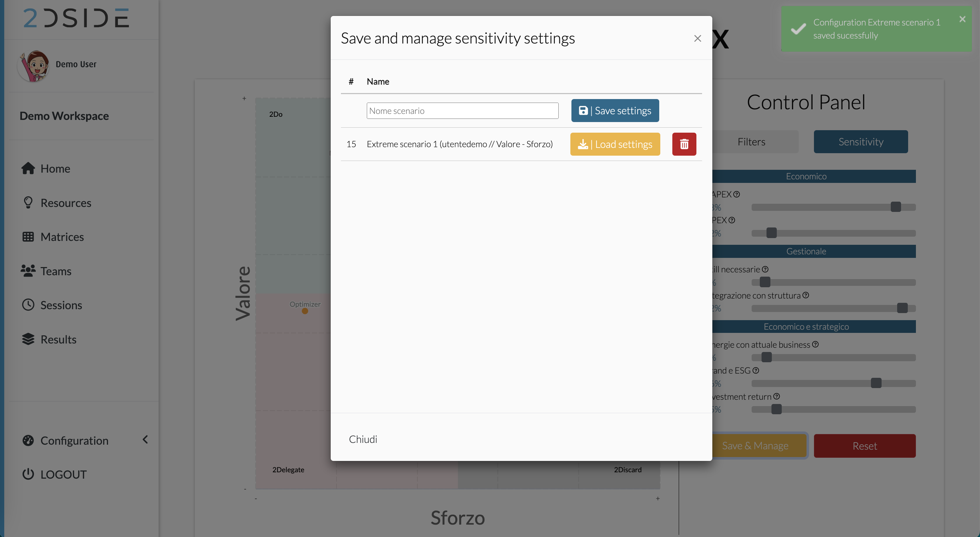The width and height of the screenshot is (980, 537).
Task: Open Teams page
Action: tap(56, 271)
